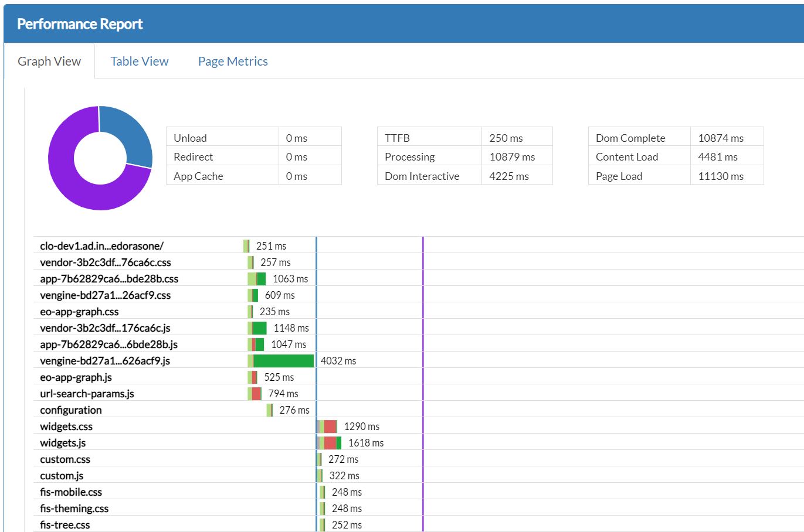Select the fis-theming.css resource name

(x=74, y=509)
